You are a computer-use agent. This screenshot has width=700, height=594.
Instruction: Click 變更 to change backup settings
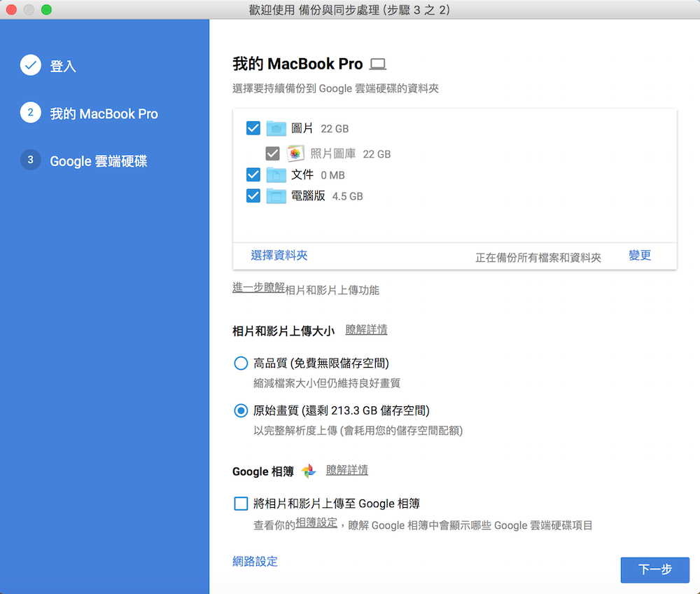point(640,256)
